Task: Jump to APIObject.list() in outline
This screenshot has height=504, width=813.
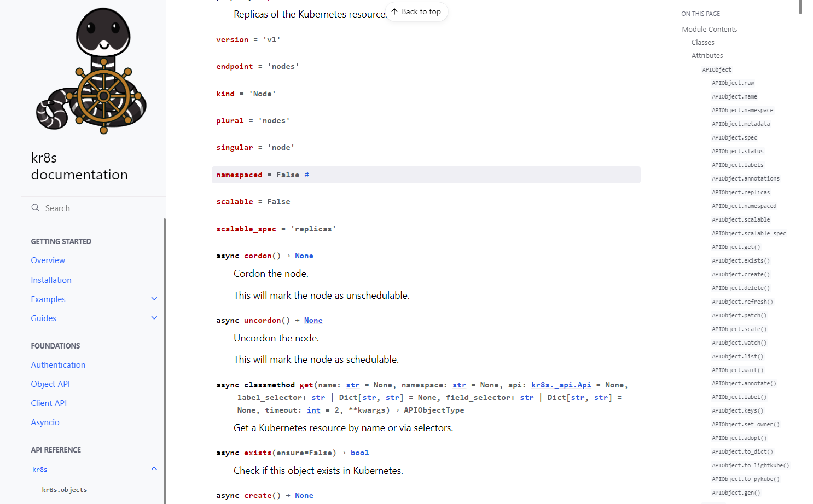Action: coord(737,357)
